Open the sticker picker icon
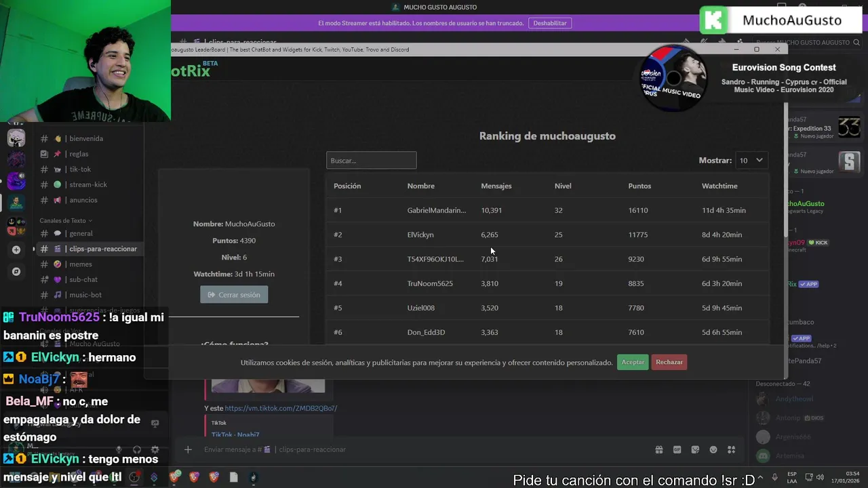 click(695, 449)
